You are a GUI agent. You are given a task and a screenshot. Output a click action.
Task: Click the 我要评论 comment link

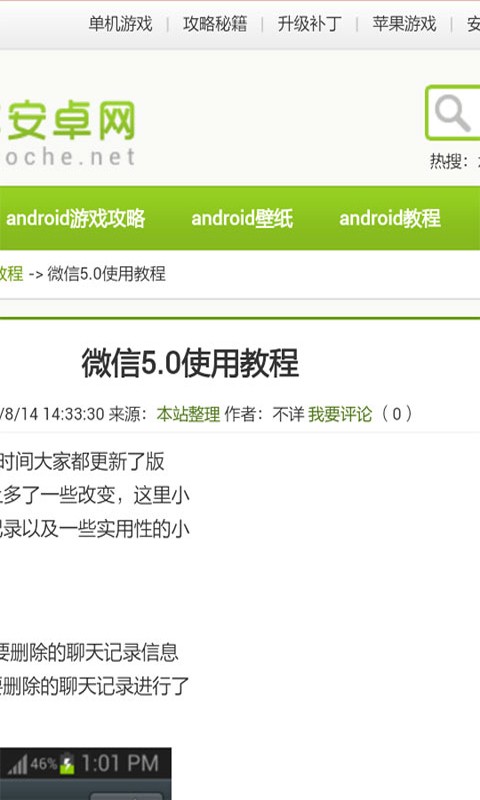(340, 414)
